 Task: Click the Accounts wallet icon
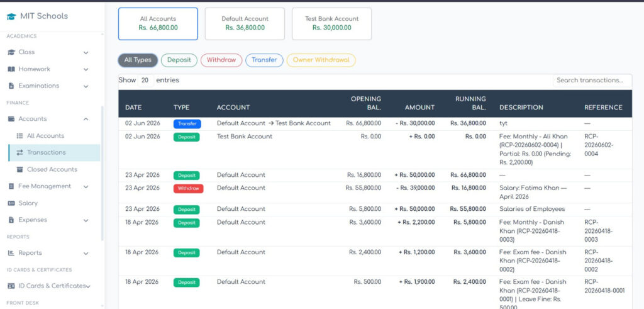11,119
